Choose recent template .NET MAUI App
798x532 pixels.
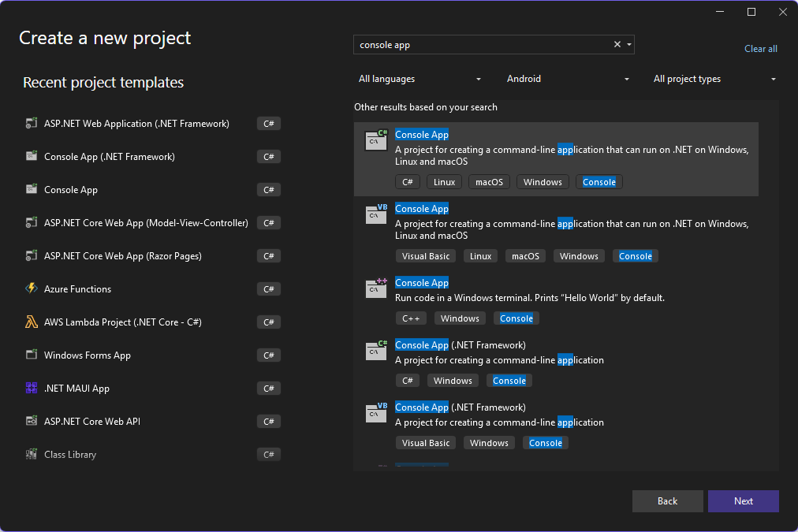click(153, 388)
